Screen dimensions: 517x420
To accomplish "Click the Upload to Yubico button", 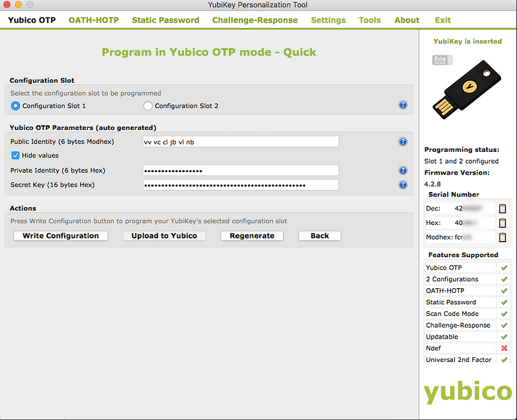I will click(164, 236).
